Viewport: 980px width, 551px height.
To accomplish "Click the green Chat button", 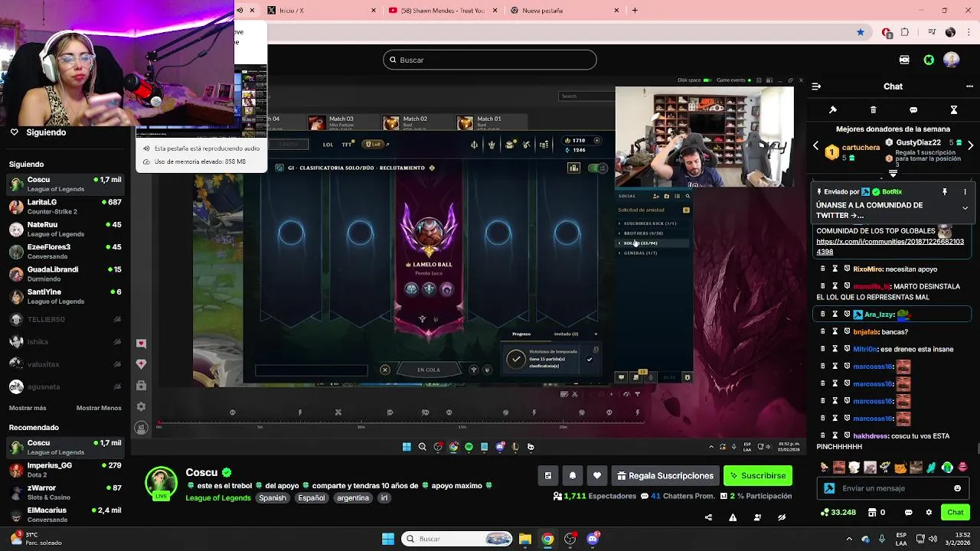I will [955, 512].
